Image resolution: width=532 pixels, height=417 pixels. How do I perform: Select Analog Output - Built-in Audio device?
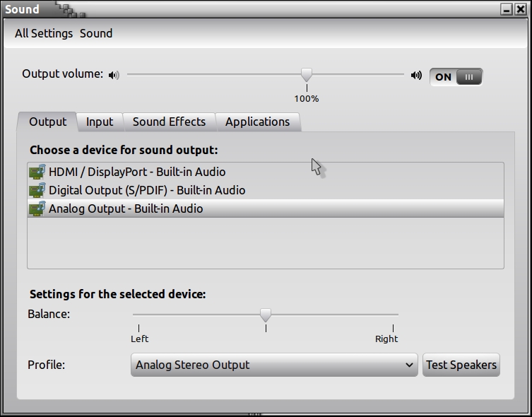(126, 208)
